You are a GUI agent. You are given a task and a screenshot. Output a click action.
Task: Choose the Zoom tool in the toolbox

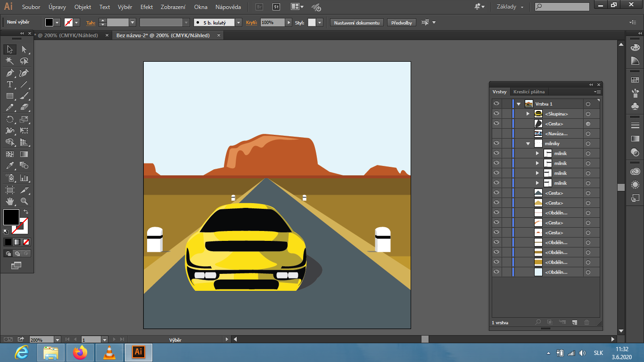(24, 201)
